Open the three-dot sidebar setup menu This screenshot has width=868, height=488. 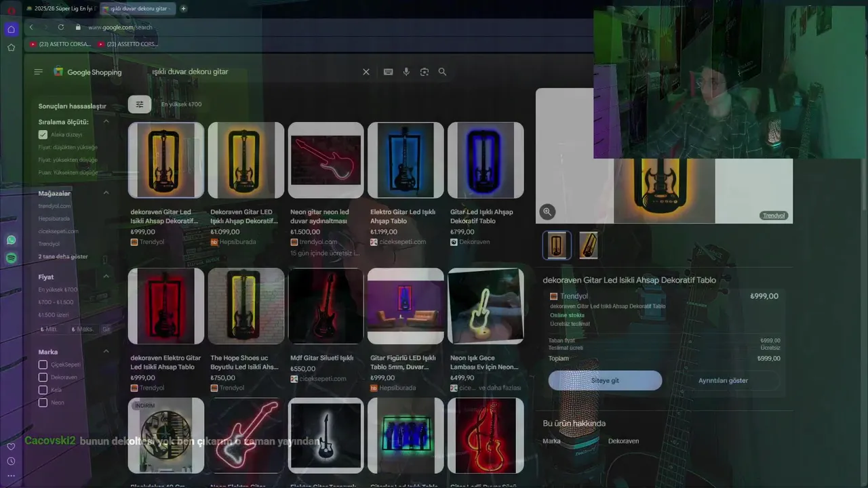click(11, 476)
